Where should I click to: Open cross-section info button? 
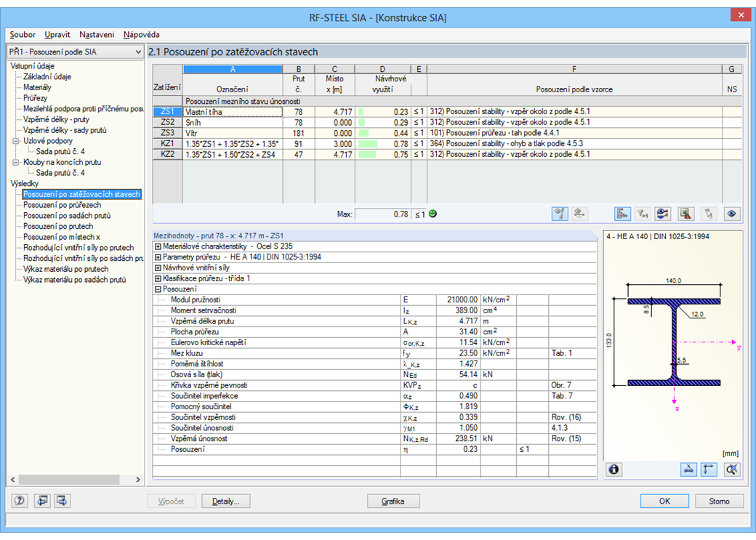[x=614, y=469]
